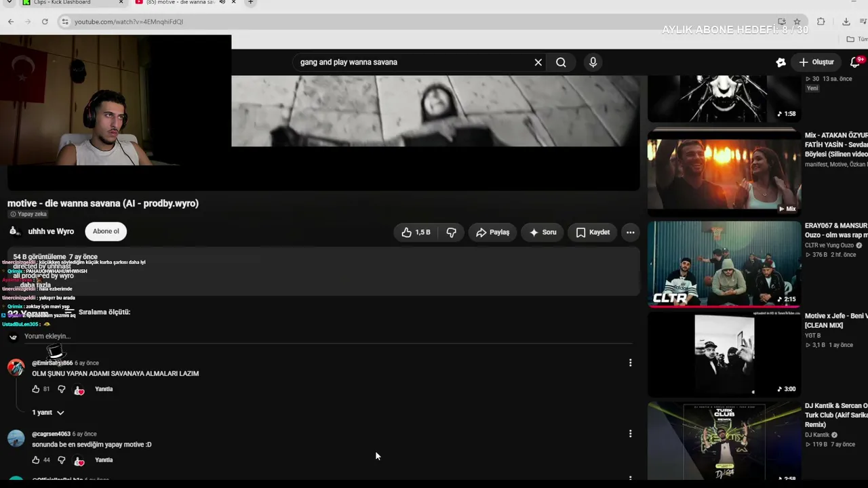
Task: Mute the YouTube tab via speaker icon
Action: coord(222,3)
